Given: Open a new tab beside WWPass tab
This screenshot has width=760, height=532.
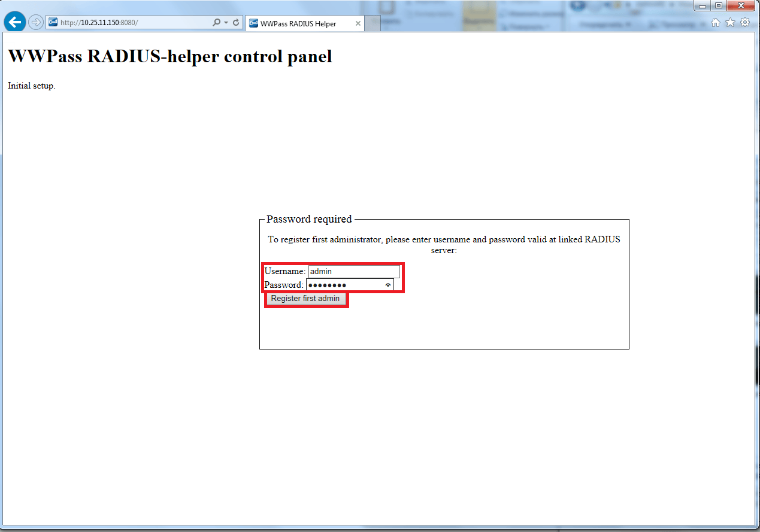Looking at the screenshot, I should tap(373, 24).
